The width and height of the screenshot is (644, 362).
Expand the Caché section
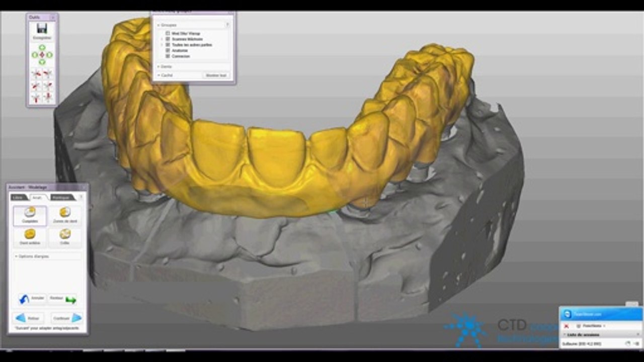[159, 75]
